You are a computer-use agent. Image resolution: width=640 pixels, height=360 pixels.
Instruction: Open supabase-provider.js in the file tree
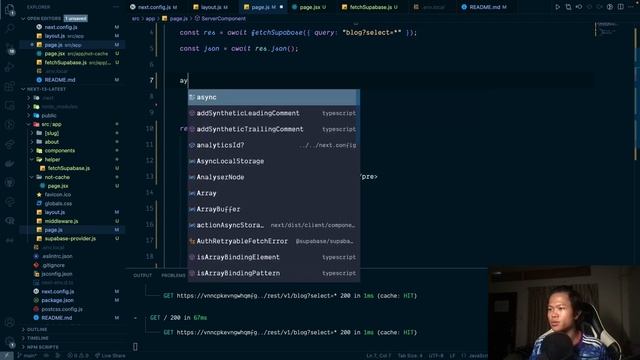pyautogui.click(x=70, y=239)
